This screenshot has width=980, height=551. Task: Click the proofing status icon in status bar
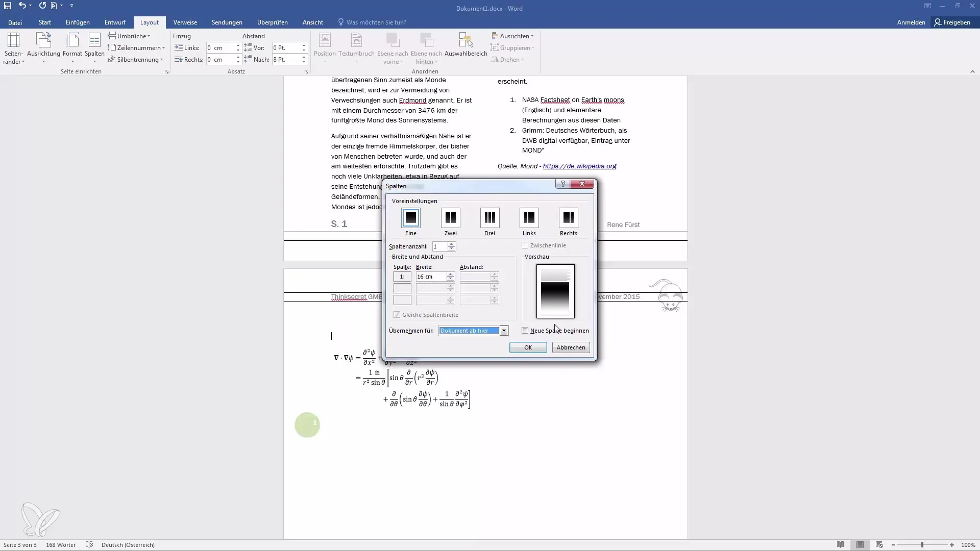[89, 545]
